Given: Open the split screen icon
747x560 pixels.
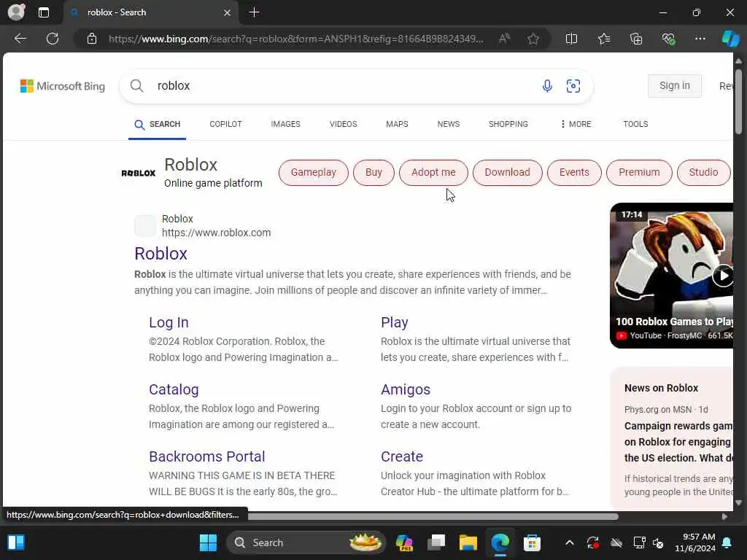Looking at the screenshot, I should [571, 39].
